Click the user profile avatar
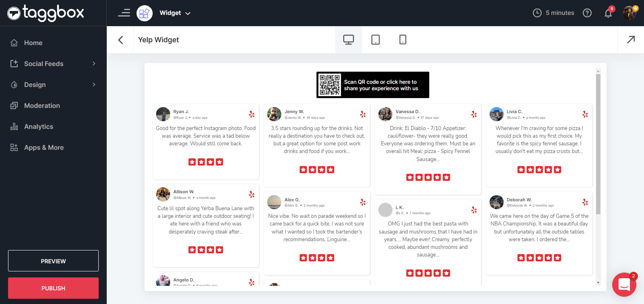 (x=629, y=13)
